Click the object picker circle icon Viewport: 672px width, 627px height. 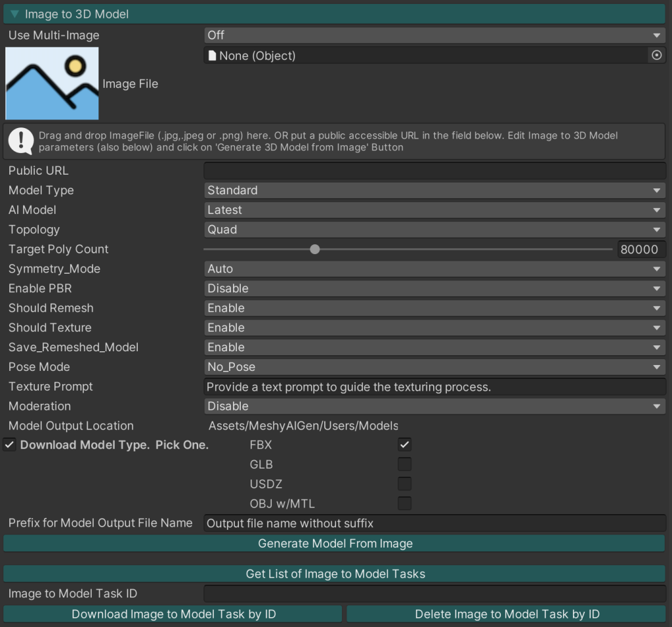point(656,56)
